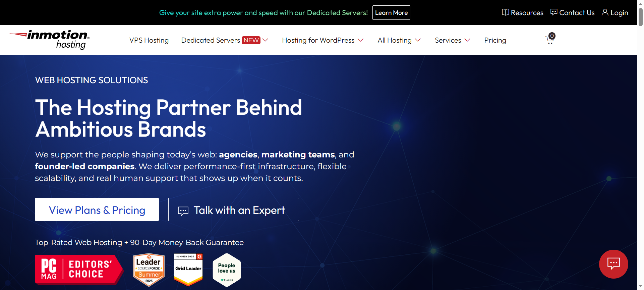Image resolution: width=644 pixels, height=290 pixels.
Task: Click the PC Mag Editors' Choice badge
Action: tap(79, 270)
